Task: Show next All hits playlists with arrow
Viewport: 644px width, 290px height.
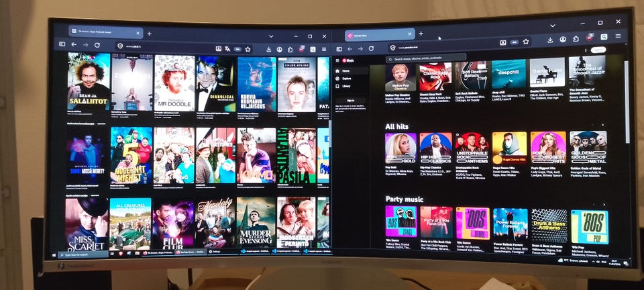Action: click(x=603, y=125)
